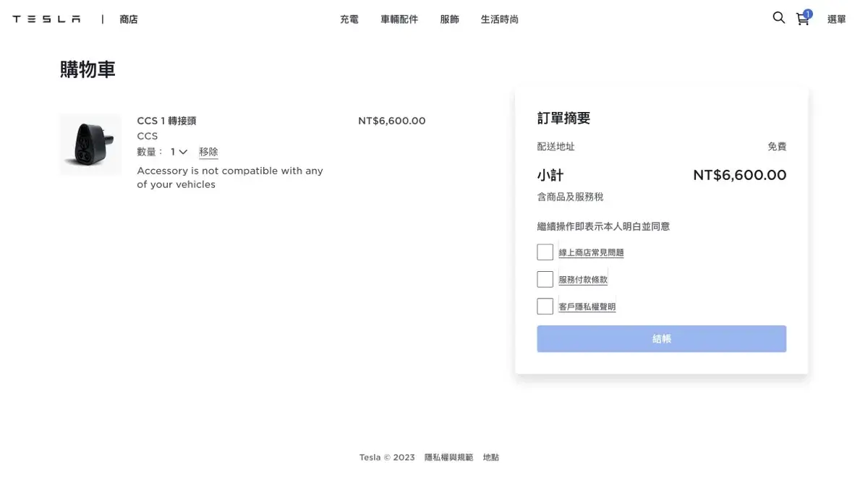
Task: Open the 生活時尚 menu
Action: [499, 20]
